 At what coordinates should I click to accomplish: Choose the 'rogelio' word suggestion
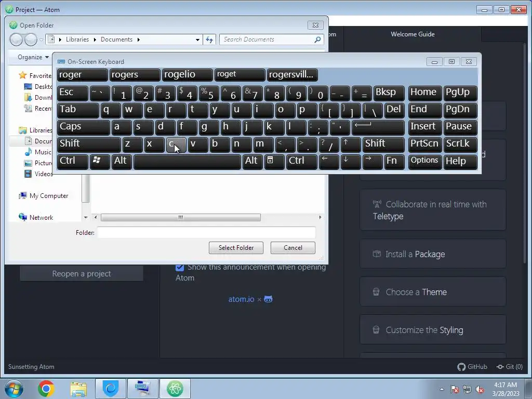pos(188,75)
